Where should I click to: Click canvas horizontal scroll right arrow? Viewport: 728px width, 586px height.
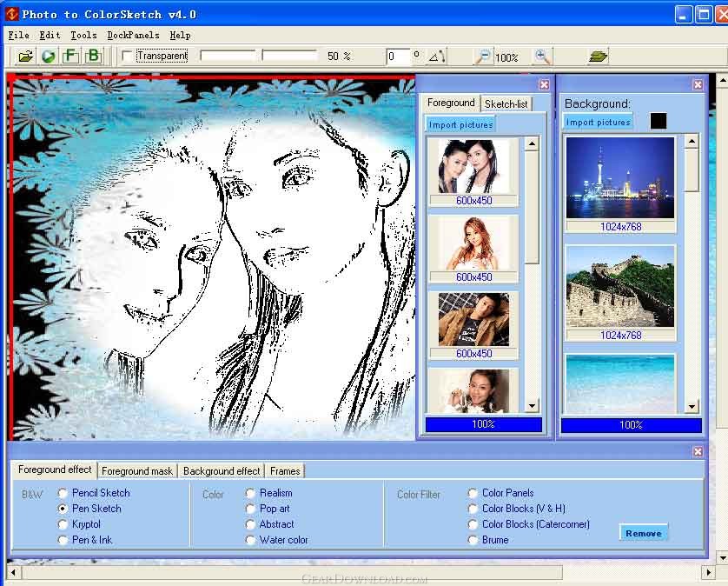click(709, 572)
